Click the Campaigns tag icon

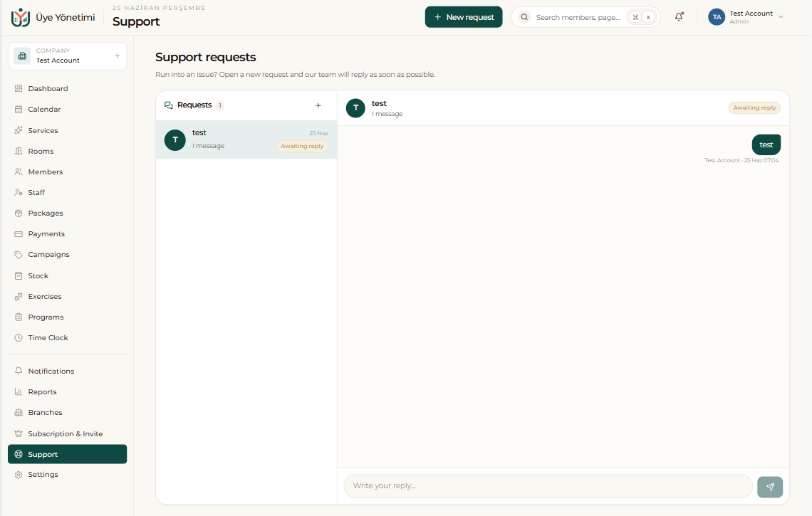[19, 255]
